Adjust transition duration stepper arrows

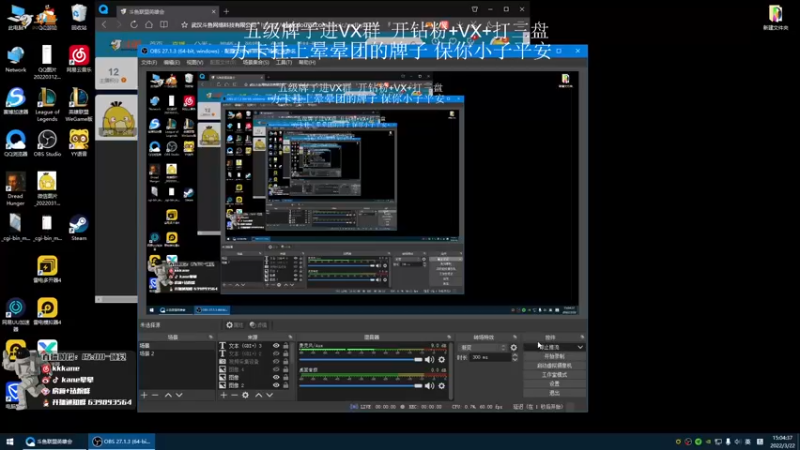(x=515, y=357)
